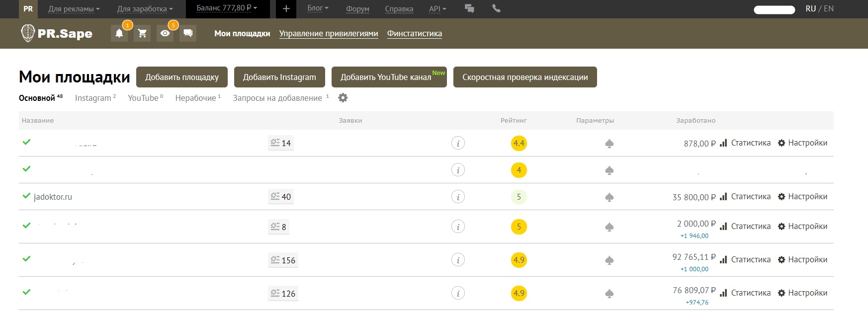Screen dimensions: 868x311
Task: Toggle the eye watch icon with badge 5
Action: point(165,33)
